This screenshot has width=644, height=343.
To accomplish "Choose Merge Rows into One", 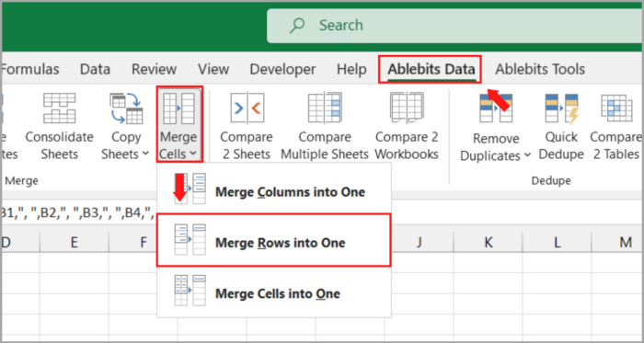I will point(274,240).
